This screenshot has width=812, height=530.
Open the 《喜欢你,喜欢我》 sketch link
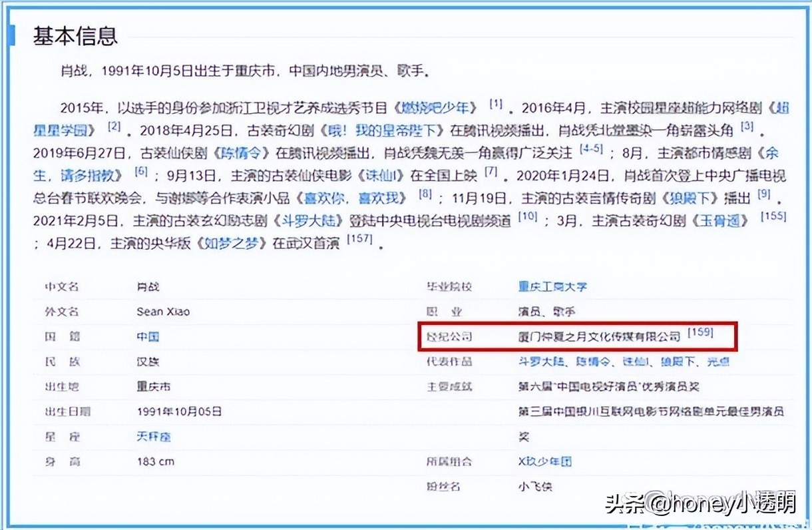click(354, 198)
